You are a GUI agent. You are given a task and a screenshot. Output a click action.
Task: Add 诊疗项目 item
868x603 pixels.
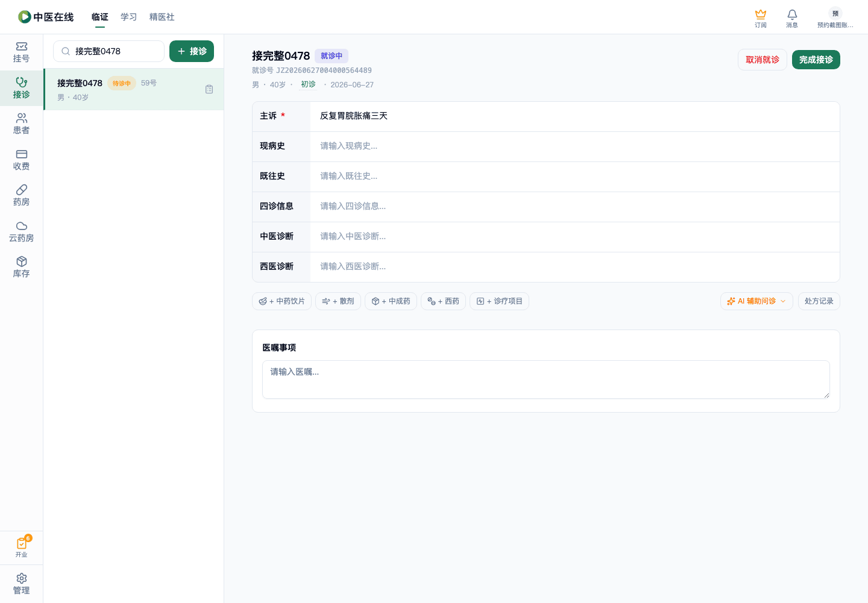coord(499,301)
